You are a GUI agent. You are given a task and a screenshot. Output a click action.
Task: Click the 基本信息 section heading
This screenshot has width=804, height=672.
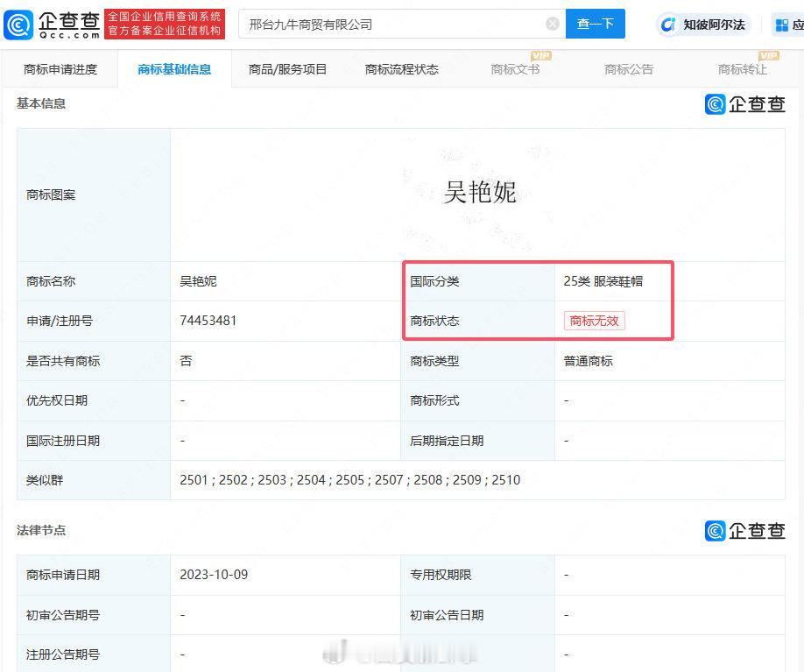(41, 103)
